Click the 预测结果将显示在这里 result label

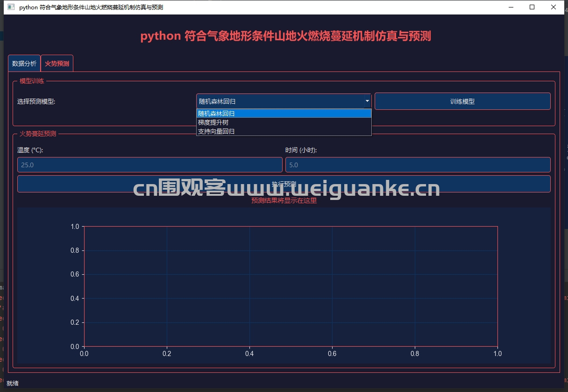tap(284, 201)
